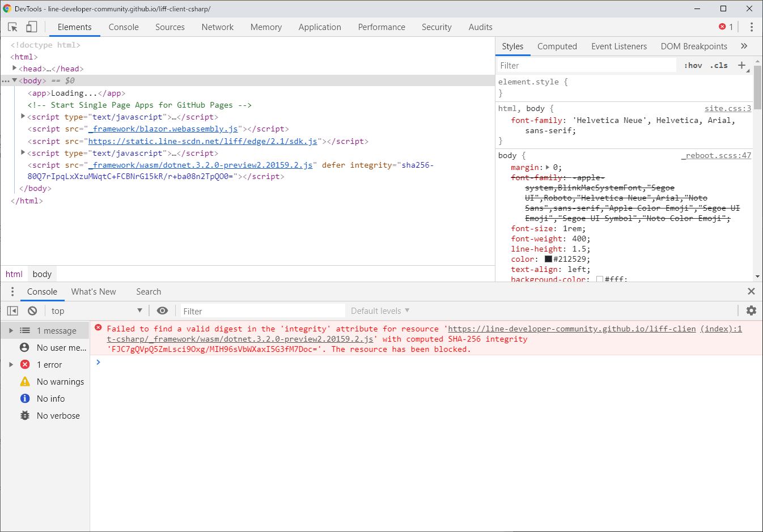This screenshot has height=532, width=763.
Task: Open the blocked resource URL in error message
Action: [x=571, y=329]
